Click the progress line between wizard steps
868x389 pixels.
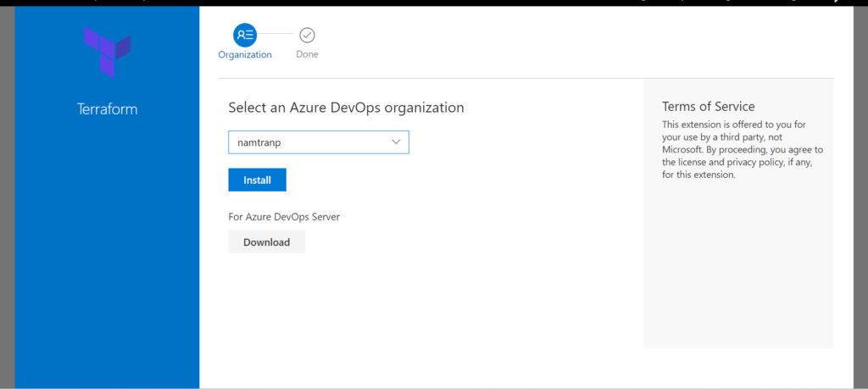coord(276,35)
